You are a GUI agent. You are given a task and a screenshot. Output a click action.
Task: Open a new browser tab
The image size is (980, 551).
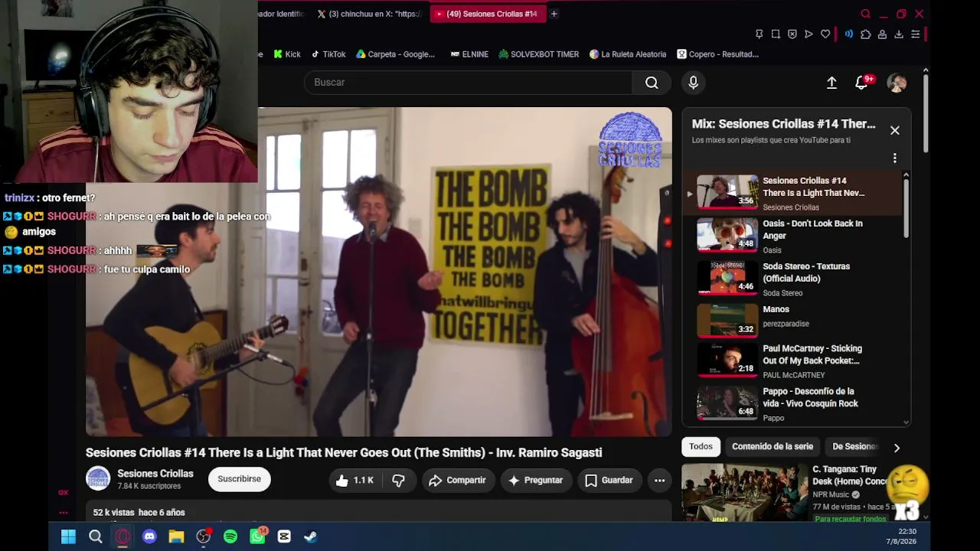click(554, 14)
